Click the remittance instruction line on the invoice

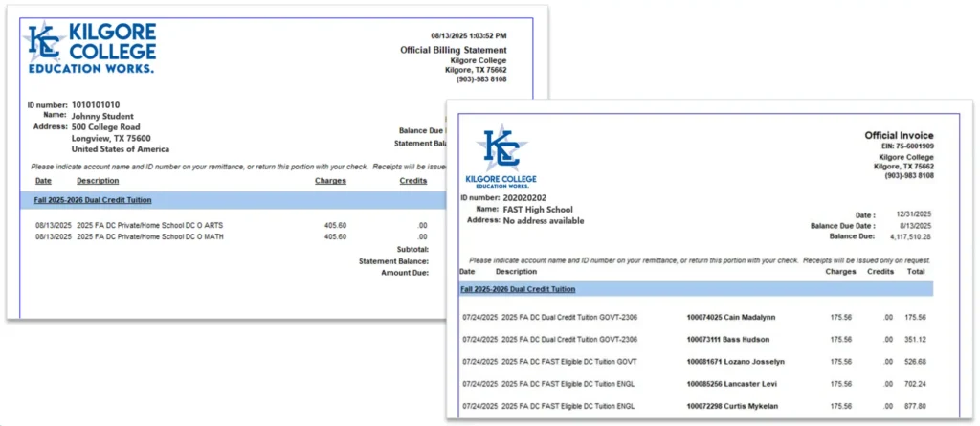700,259
